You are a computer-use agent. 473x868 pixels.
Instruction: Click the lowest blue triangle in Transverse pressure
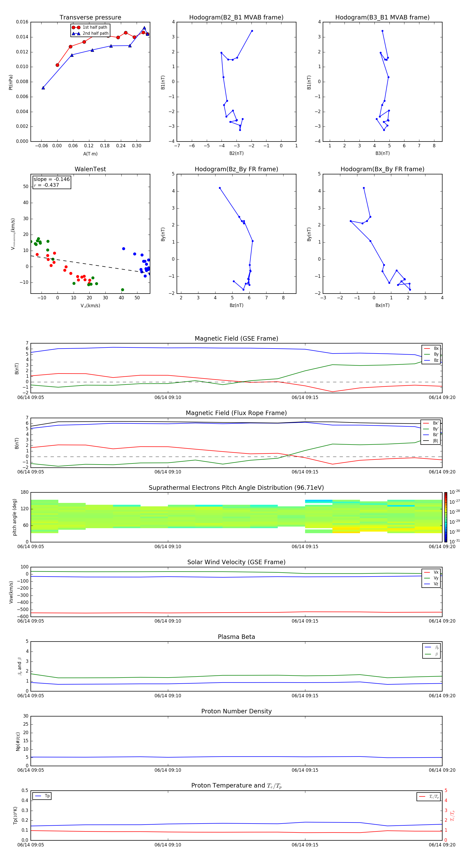click(x=43, y=88)
